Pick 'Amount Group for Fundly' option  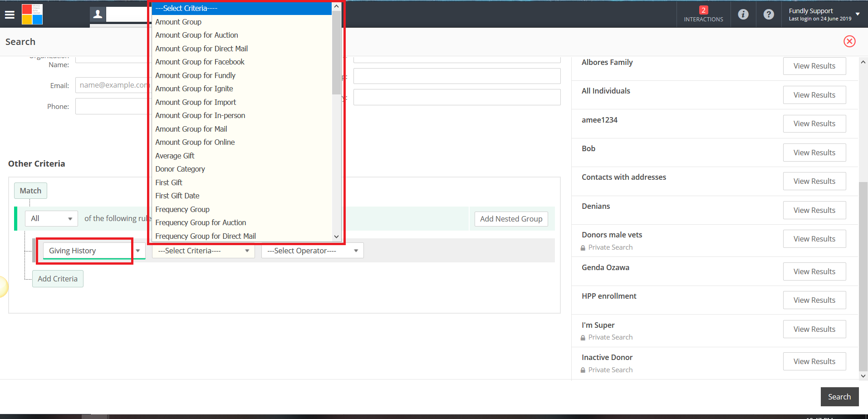click(242, 75)
